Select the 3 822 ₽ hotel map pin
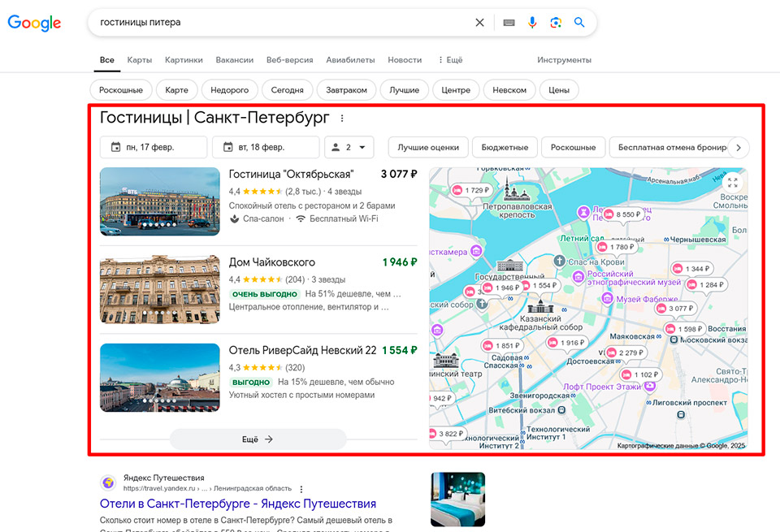Screen dimensions: 780x532 tap(447, 434)
